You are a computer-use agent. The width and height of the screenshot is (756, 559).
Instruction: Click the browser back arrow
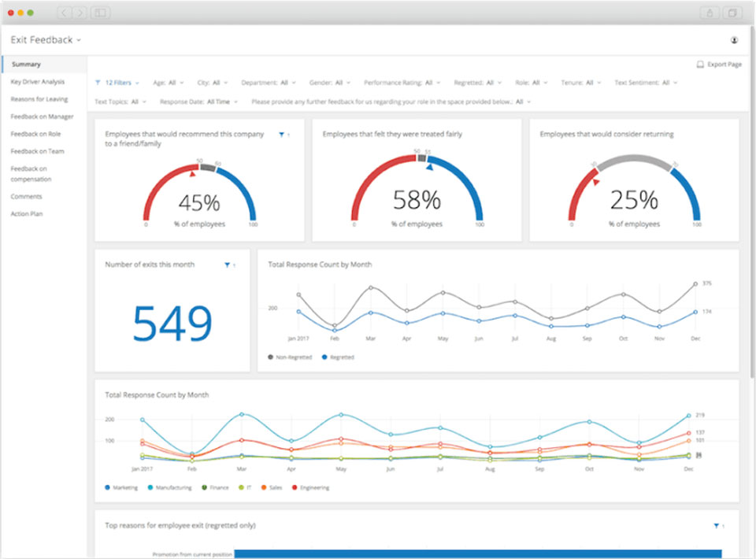(64, 13)
